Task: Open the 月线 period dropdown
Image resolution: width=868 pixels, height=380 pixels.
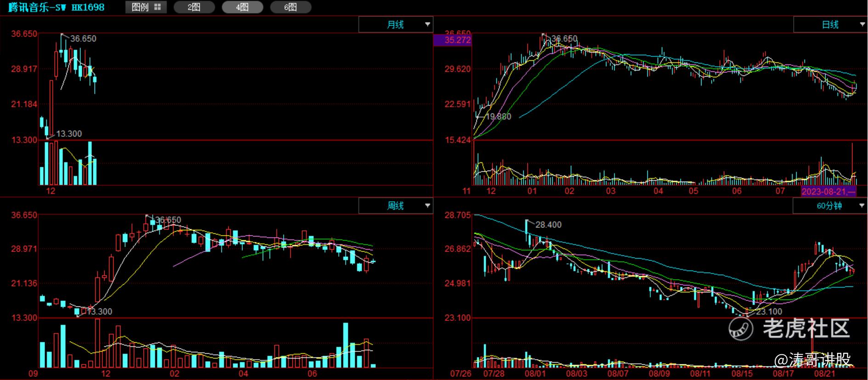Action: pyautogui.click(x=396, y=24)
